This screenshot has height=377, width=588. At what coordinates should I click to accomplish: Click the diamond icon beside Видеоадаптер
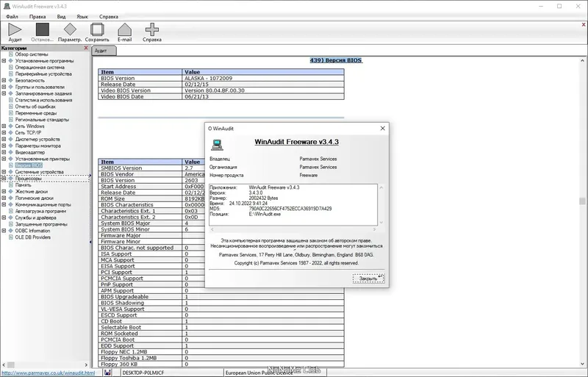point(11,152)
